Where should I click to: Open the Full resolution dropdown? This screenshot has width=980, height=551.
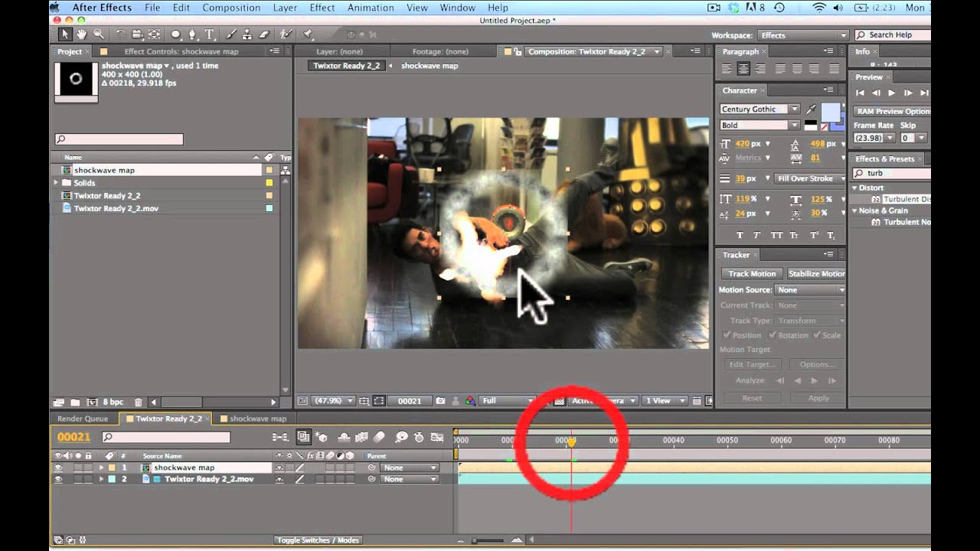coord(507,400)
